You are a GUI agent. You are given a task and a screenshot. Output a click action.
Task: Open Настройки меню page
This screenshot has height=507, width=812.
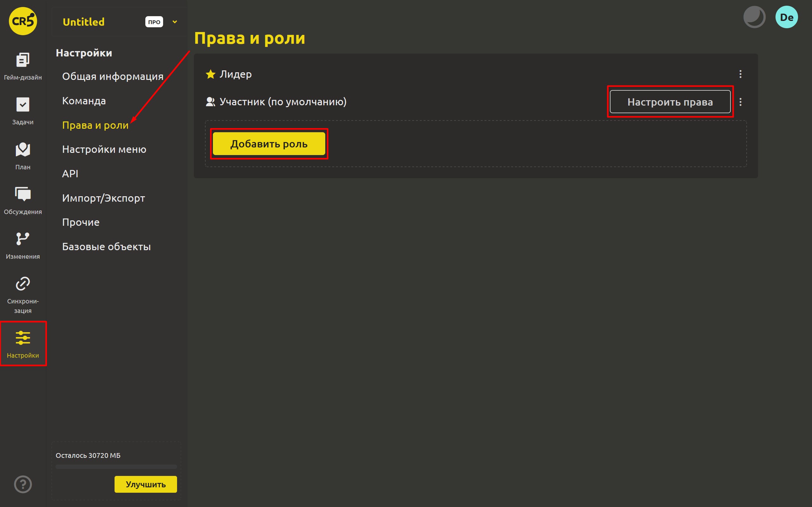point(104,149)
